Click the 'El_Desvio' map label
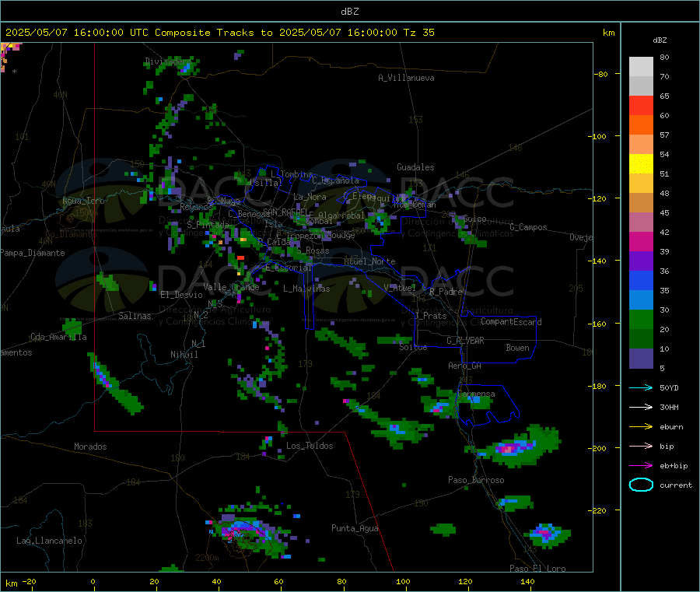 click(181, 295)
